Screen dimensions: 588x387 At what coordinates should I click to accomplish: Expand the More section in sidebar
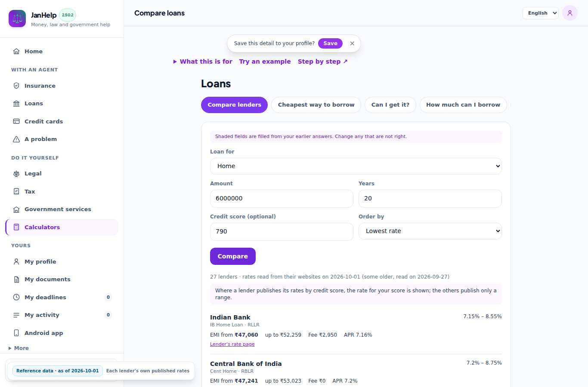pyautogui.click(x=19, y=348)
